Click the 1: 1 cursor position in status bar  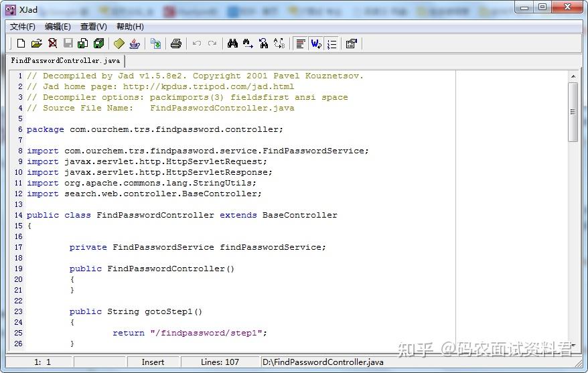42,362
